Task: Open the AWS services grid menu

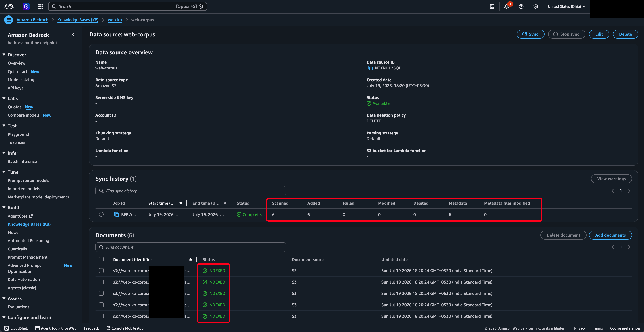Action: (x=41, y=6)
